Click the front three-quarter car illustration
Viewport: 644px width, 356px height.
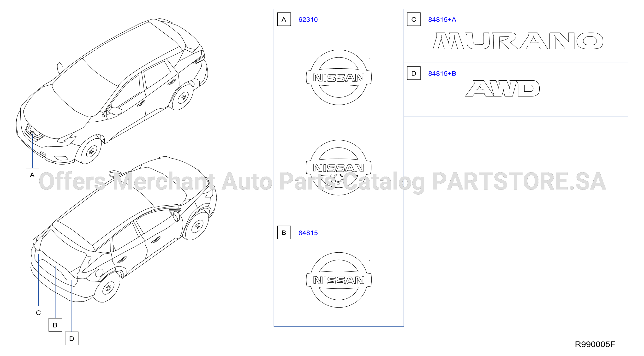[x=112, y=91]
